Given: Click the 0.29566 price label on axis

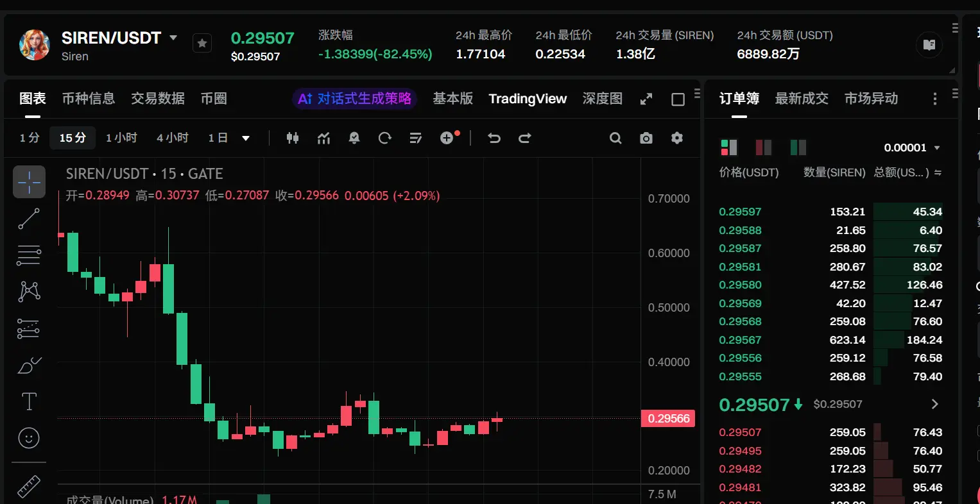Looking at the screenshot, I should pyautogui.click(x=668, y=419).
